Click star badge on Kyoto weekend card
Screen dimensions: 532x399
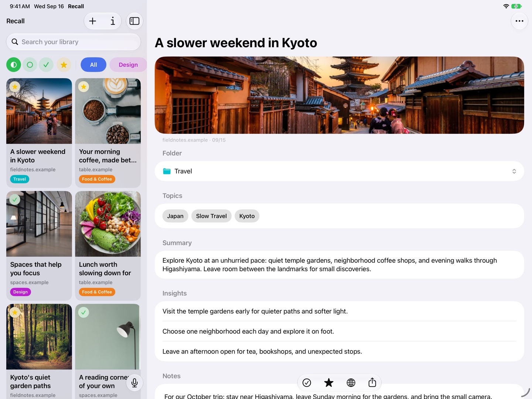15,87
